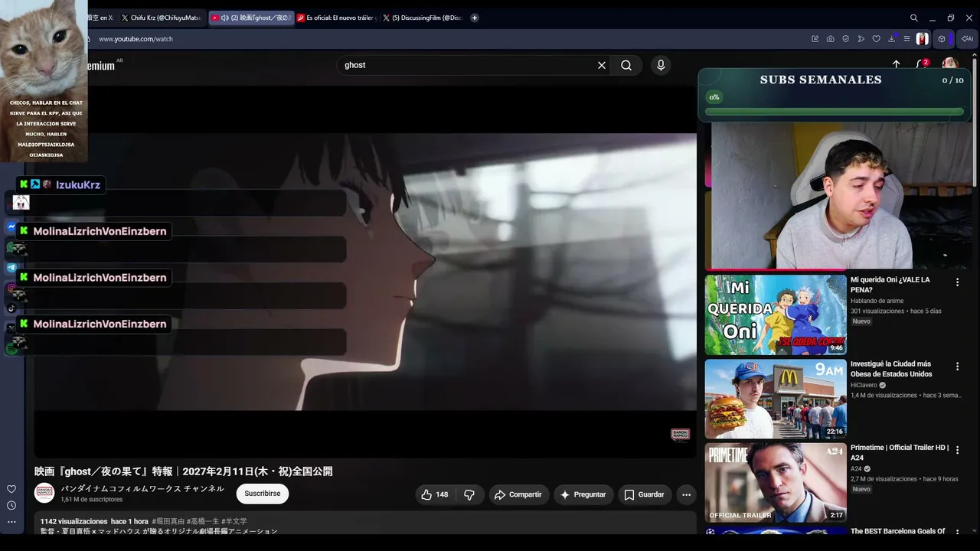
Task: Open the YouTube account avatar menu
Action: coord(950,63)
